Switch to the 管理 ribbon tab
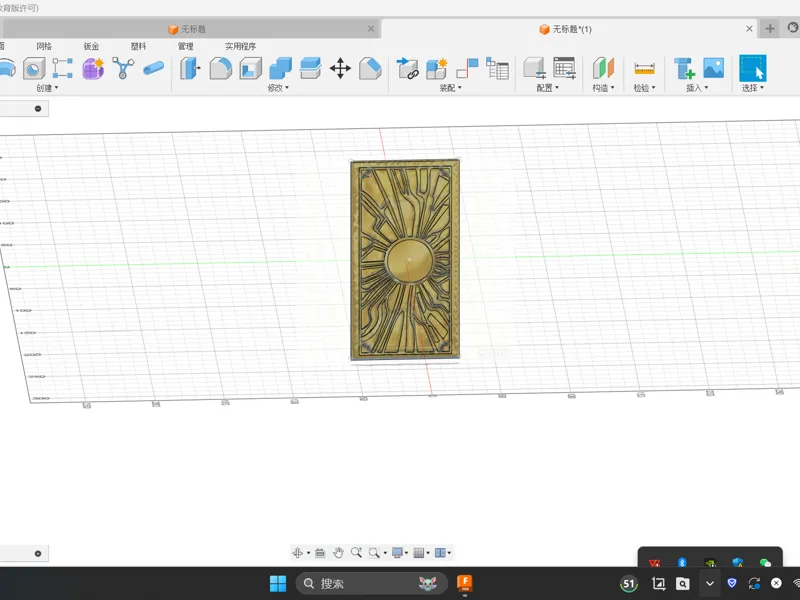Image resolution: width=800 pixels, height=600 pixels. tap(186, 46)
